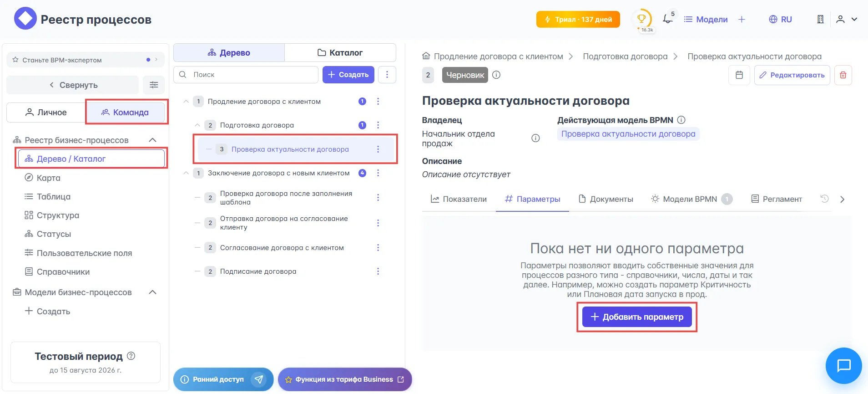Click the notifications bell icon

coord(667,19)
